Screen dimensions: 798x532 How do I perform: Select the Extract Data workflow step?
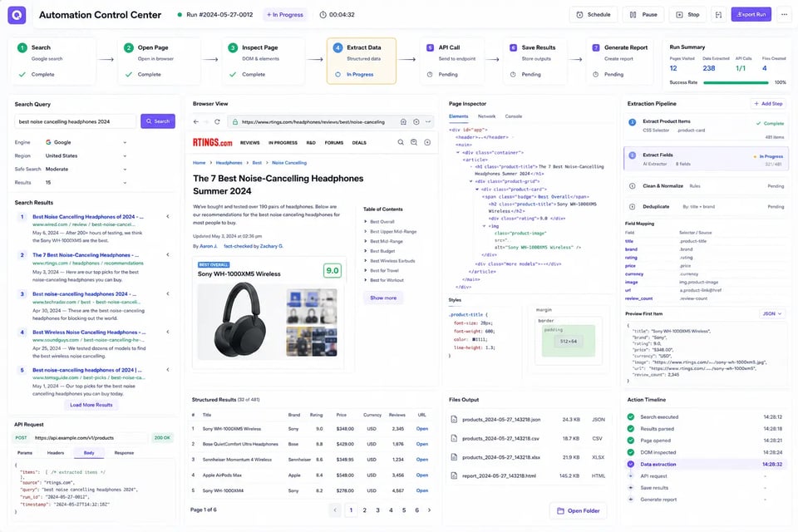click(x=362, y=61)
